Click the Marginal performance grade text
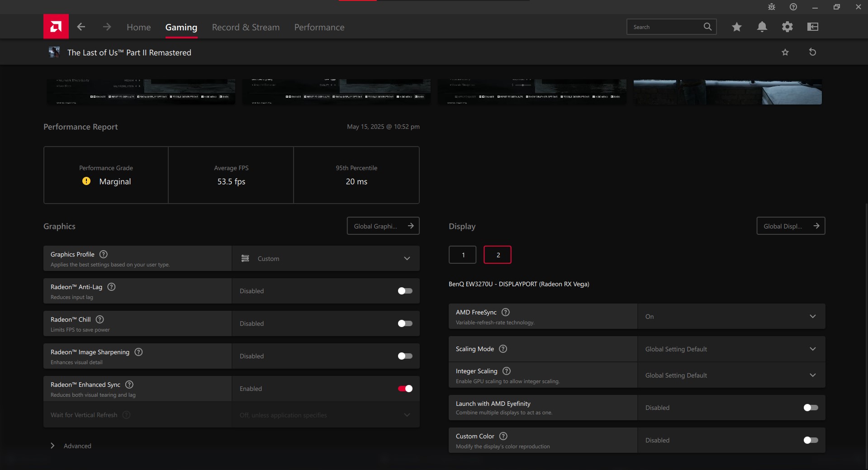 point(115,181)
